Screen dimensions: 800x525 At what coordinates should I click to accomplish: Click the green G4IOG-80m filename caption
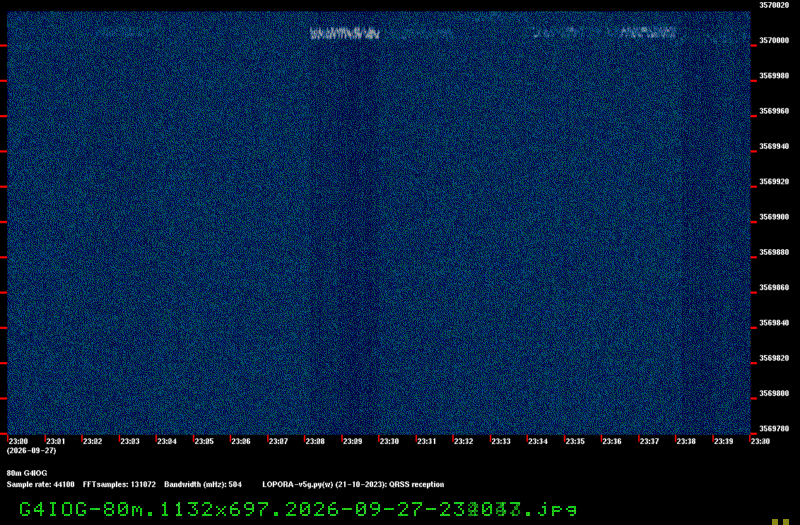[x=298, y=509]
